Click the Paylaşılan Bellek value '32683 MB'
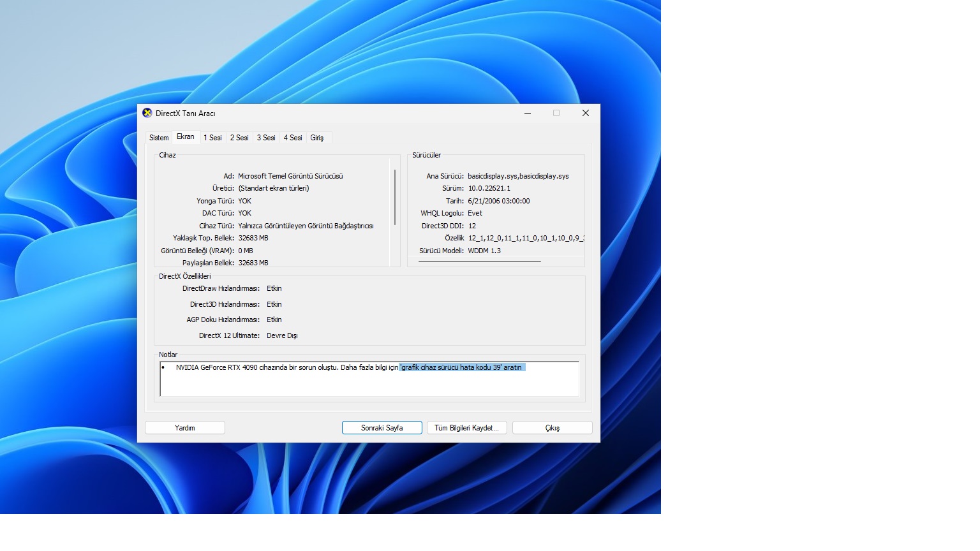The height and width of the screenshot is (551, 980). click(253, 263)
